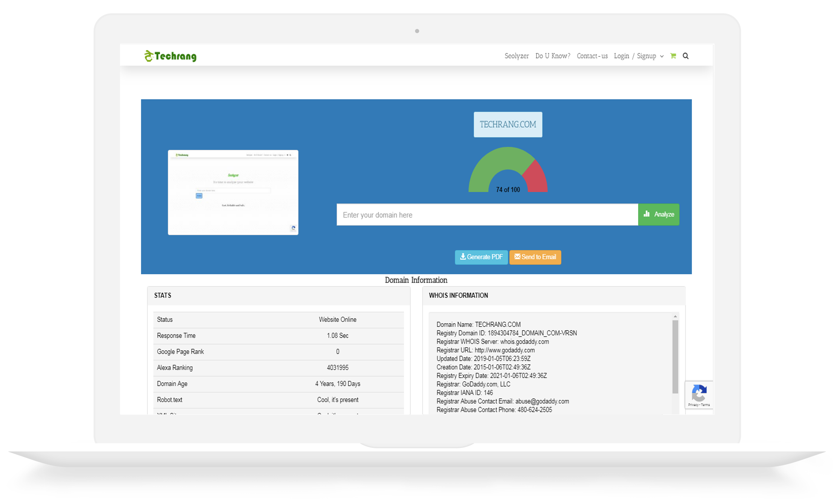
Task: Focus the Enter your domain field
Action: [x=487, y=215]
